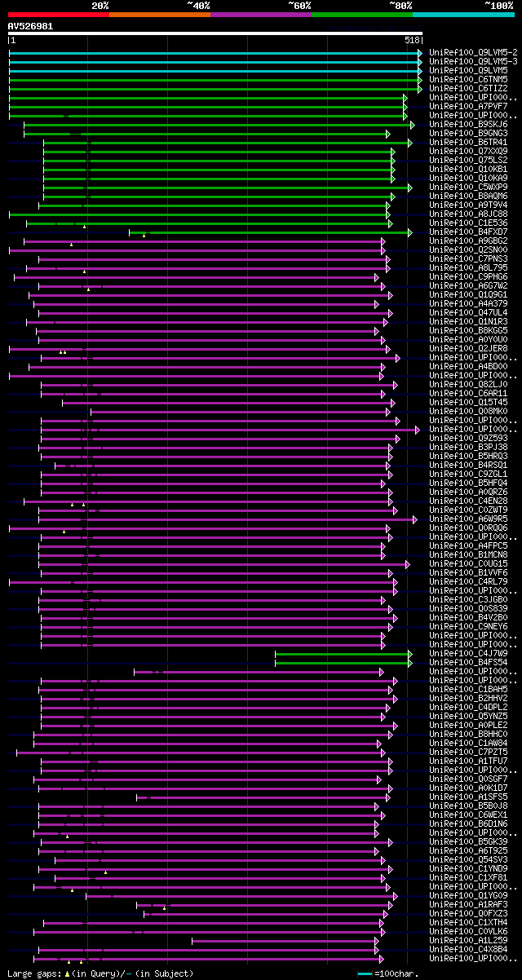This screenshot has height=980, width=522.
Task: Open hit UniRef100_C6TIZ2
Action: tap(469, 88)
